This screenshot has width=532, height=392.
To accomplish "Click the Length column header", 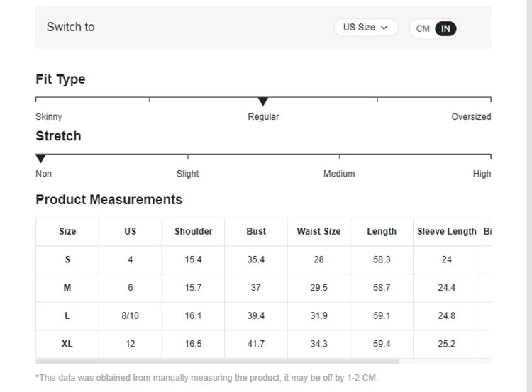I will coord(382,232).
